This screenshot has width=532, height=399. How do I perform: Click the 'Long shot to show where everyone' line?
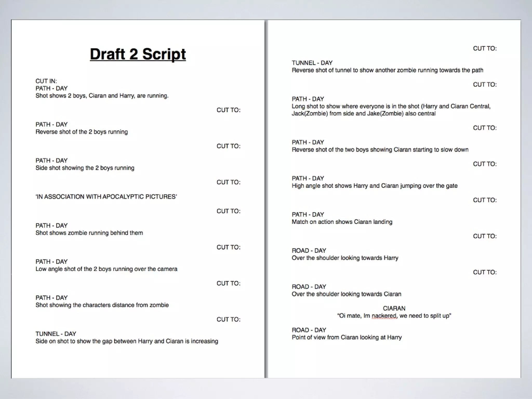tap(391, 106)
